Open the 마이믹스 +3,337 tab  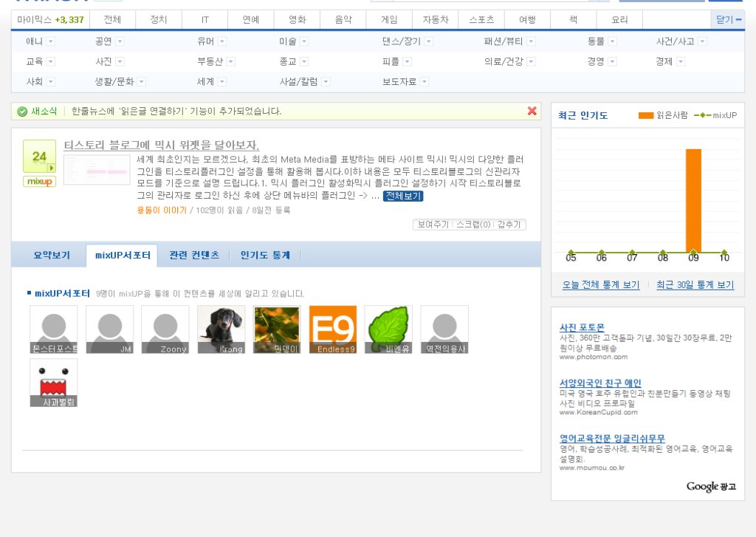coord(50,20)
